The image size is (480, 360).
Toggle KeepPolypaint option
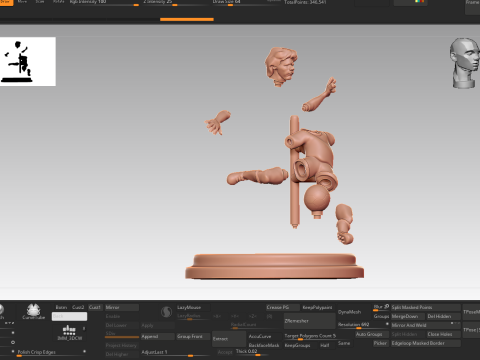click(317, 307)
